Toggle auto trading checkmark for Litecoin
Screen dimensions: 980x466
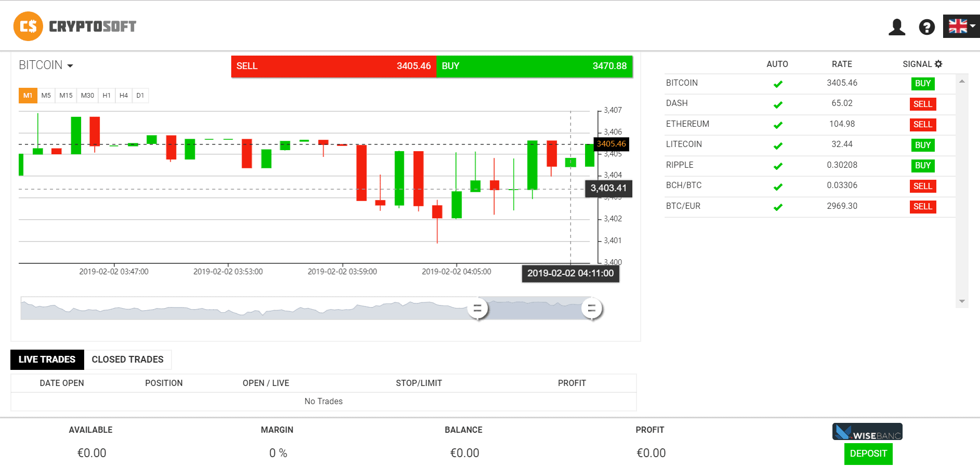tap(778, 145)
